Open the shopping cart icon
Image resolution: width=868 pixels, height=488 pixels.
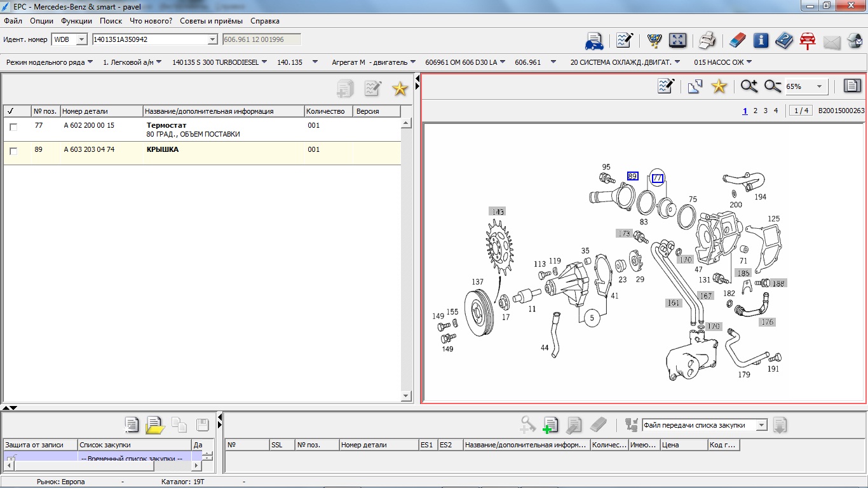click(654, 41)
